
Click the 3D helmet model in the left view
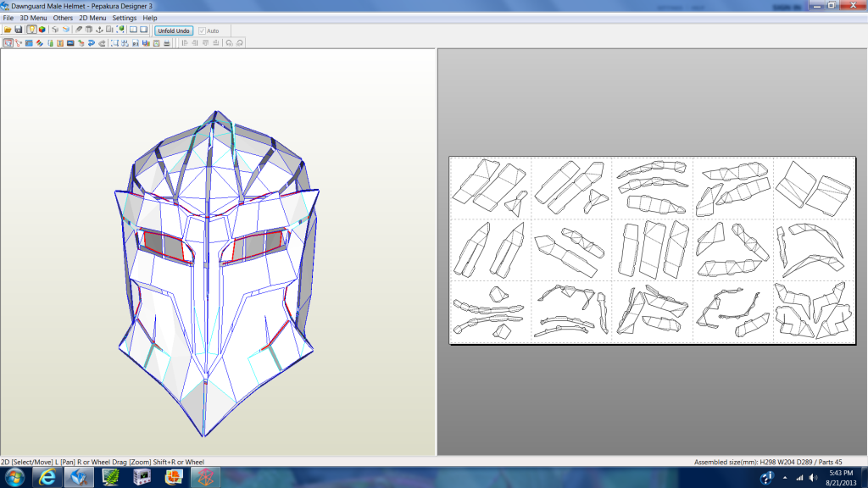216,274
